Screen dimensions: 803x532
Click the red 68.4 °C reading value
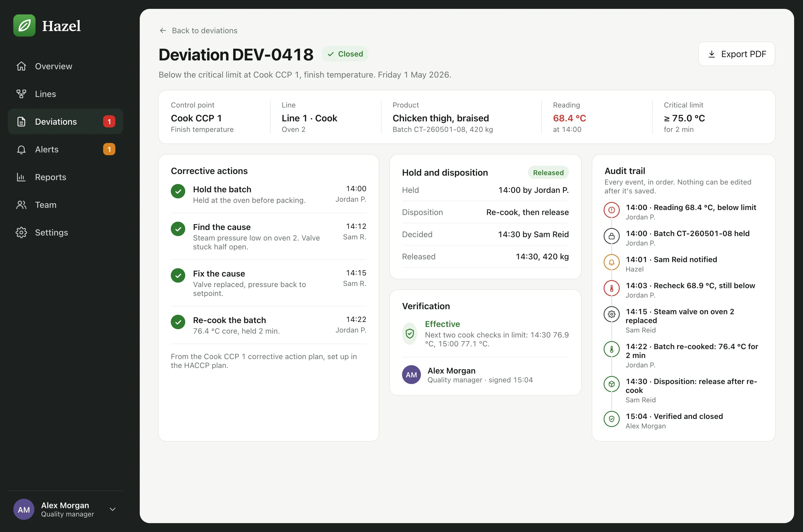point(570,118)
